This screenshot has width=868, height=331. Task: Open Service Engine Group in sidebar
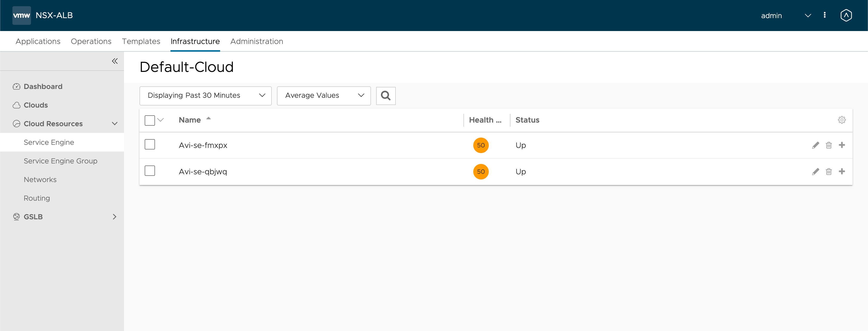click(60, 161)
